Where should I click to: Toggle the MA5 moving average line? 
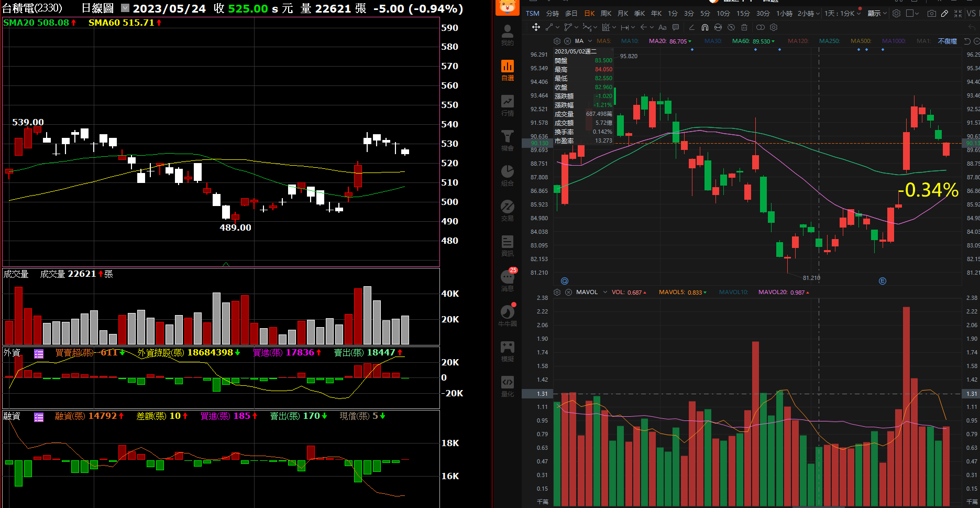(604, 41)
